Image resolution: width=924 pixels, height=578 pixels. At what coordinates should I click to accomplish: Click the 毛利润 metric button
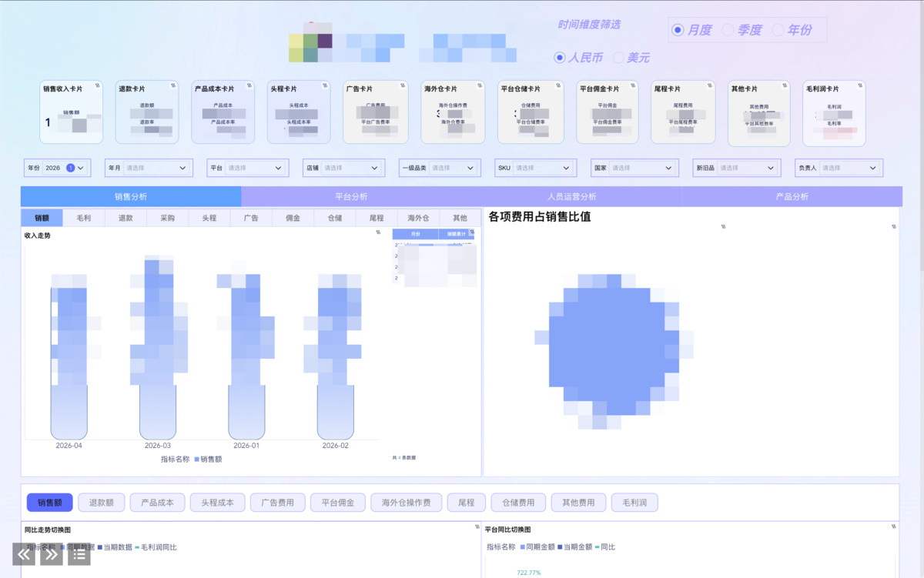634,503
